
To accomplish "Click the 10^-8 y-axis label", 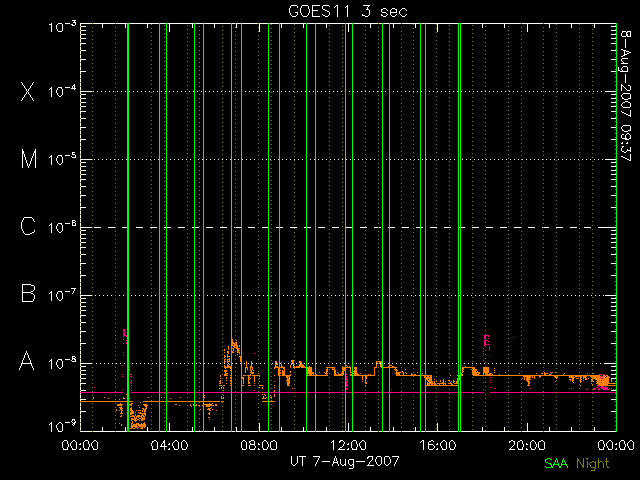I will coord(62,363).
